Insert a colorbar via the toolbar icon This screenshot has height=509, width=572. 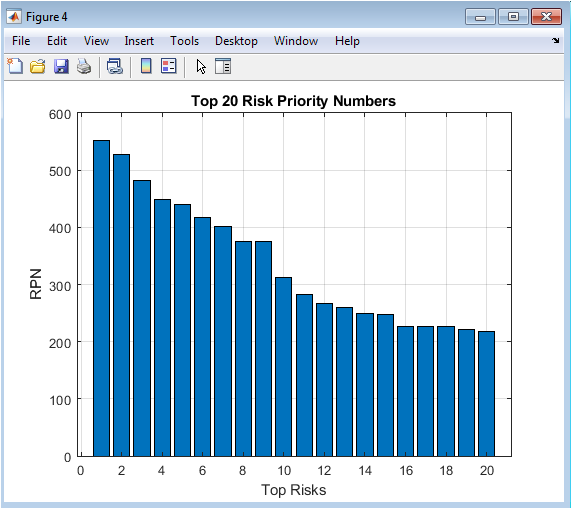click(x=146, y=66)
